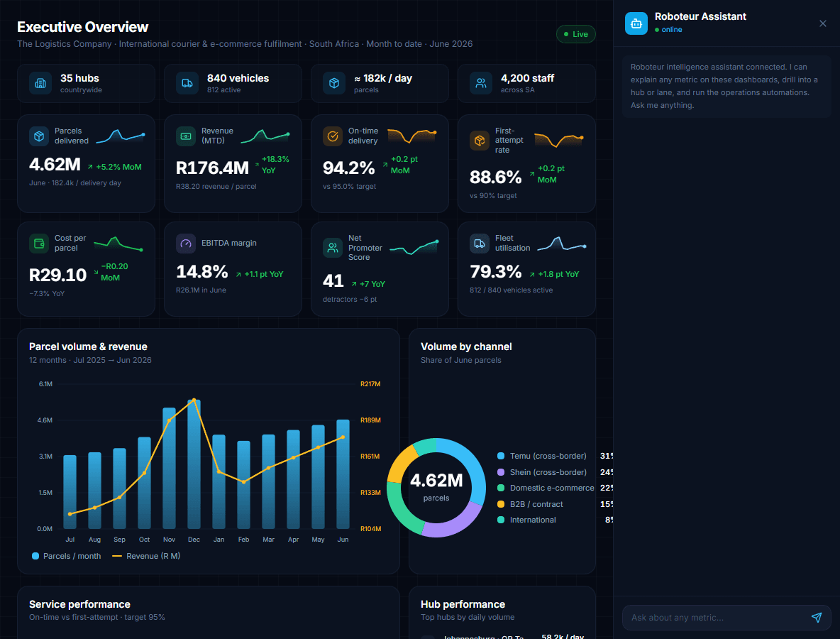Click the 14.8% EBITDA margin value
Image resolution: width=840 pixels, height=639 pixels.
pos(202,272)
